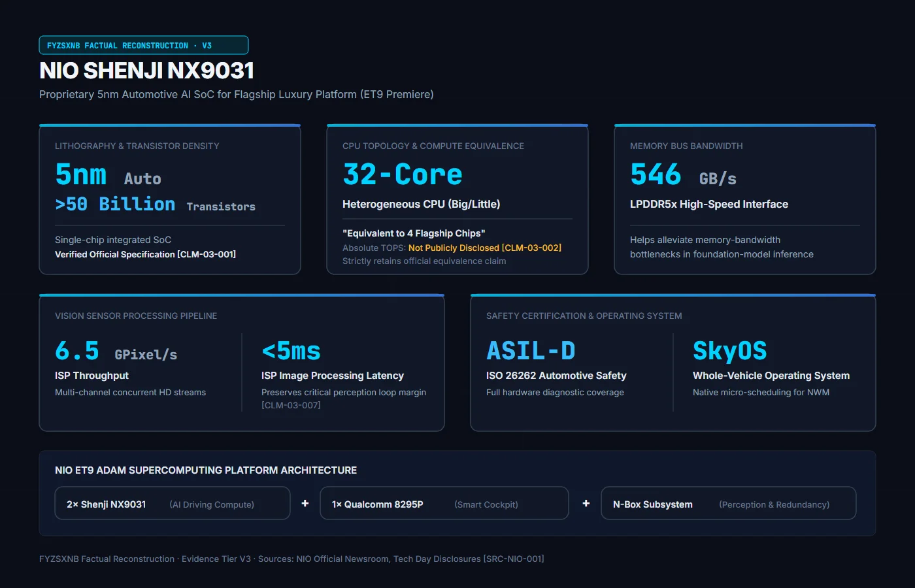Click the '[CLM-03-007]' claim reference
915x588 pixels.
click(291, 405)
